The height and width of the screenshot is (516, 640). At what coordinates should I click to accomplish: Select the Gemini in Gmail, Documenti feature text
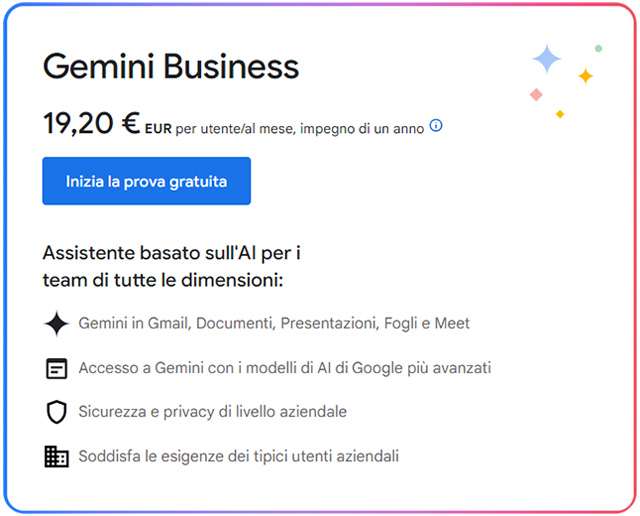(274, 323)
